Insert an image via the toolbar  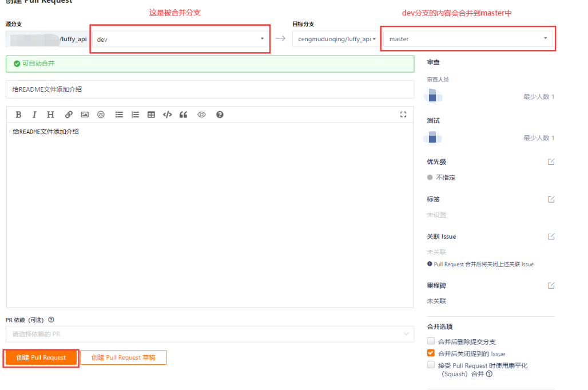tap(85, 115)
